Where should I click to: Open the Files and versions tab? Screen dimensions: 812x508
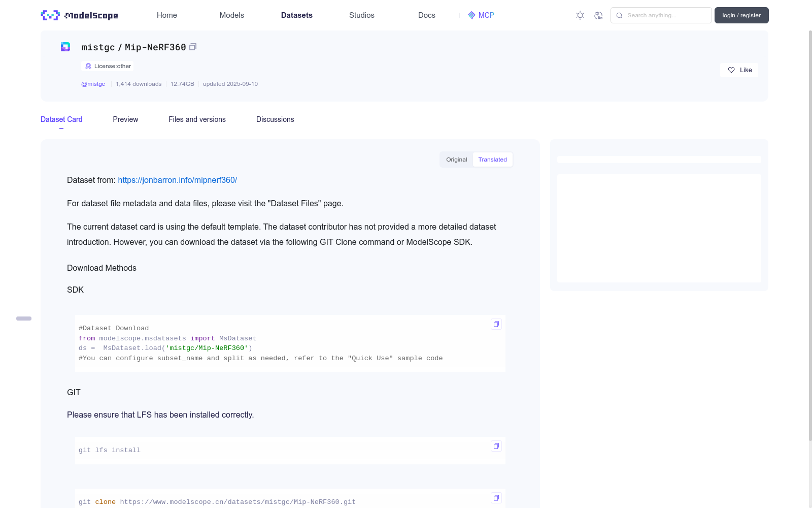(x=197, y=119)
